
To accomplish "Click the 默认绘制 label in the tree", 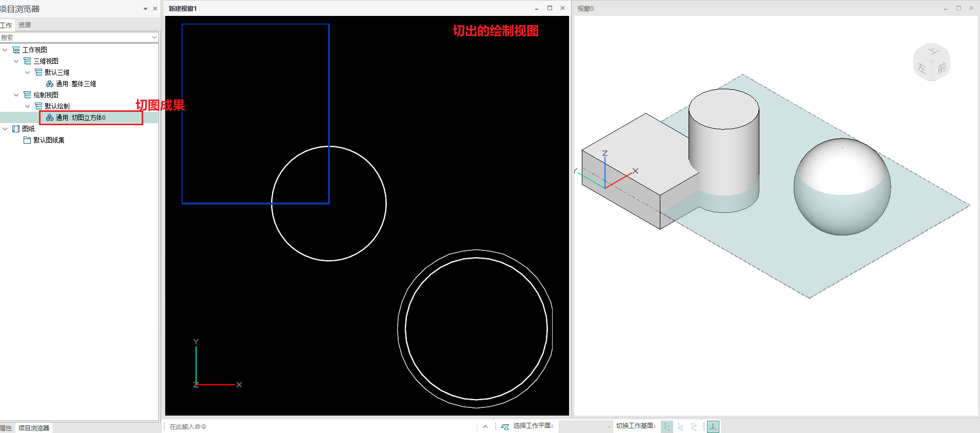I will pos(57,106).
